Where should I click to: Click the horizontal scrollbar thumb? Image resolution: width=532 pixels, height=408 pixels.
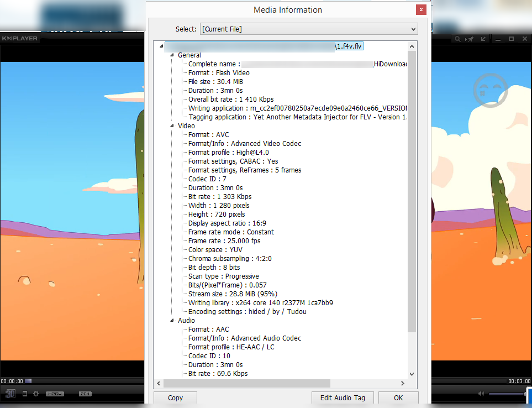click(246, 383)
